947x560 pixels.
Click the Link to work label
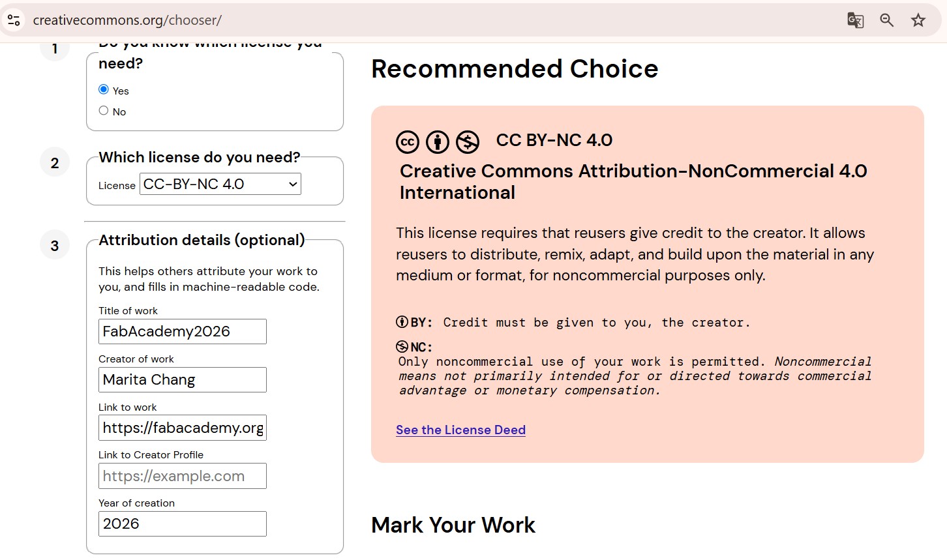coord(127,407)
